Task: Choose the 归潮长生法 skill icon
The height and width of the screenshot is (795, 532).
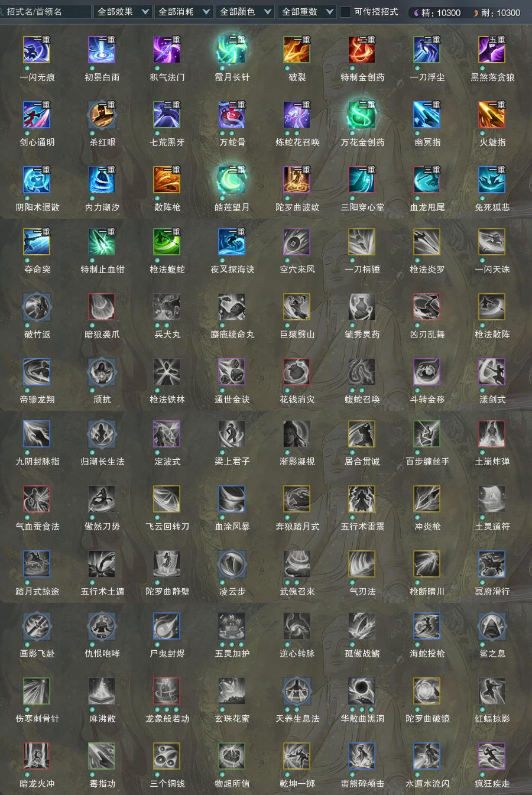Action: (102, 434)
